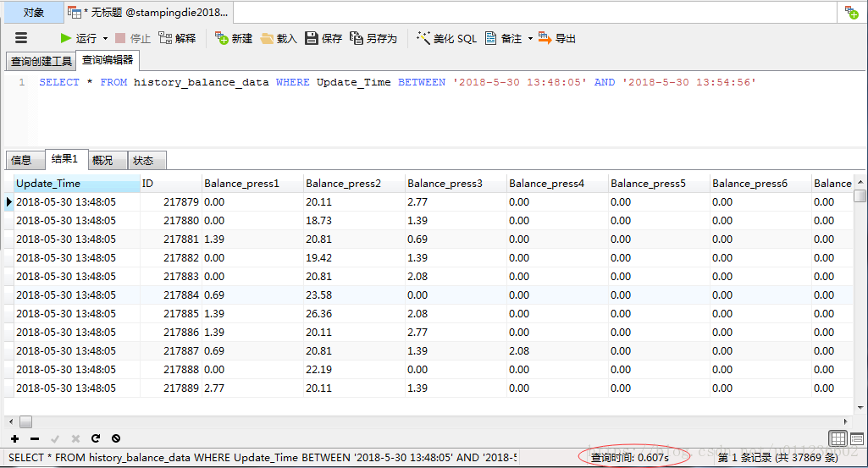
Task: Sort by the Update_Time column header
Action: [x=77, y=184]
